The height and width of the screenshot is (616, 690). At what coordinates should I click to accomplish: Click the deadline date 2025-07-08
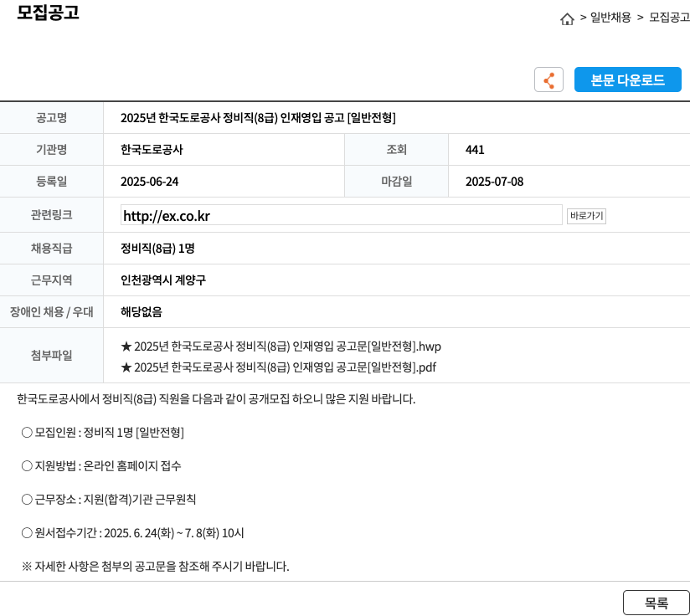click(x=494, y=182)
